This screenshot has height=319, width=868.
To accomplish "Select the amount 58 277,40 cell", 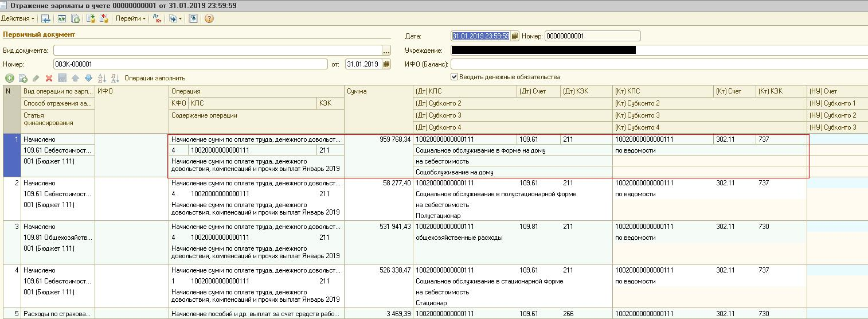I will 378,183.
